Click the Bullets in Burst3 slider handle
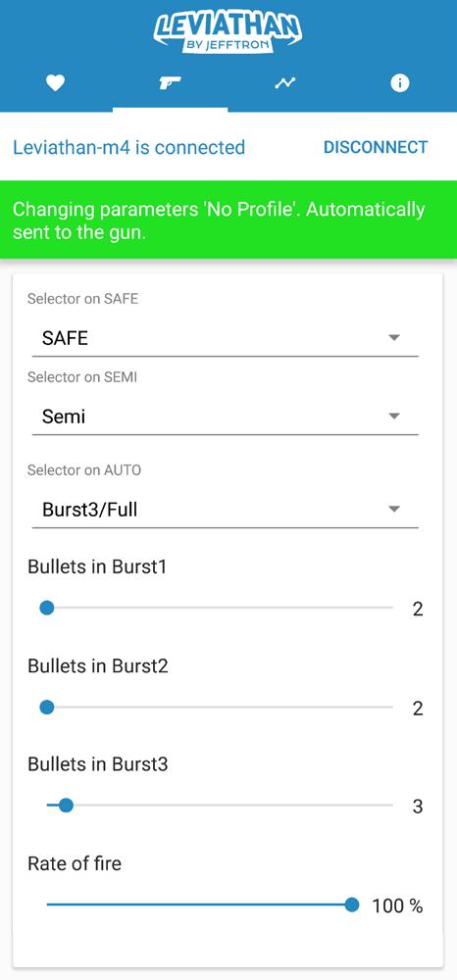Screen dimensions: 457x980 66,807
